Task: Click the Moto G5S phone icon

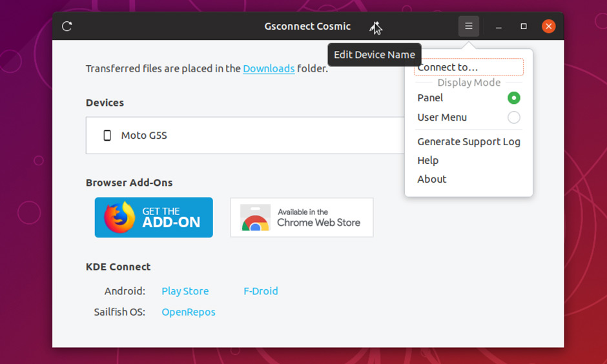Action: point(107,136)
